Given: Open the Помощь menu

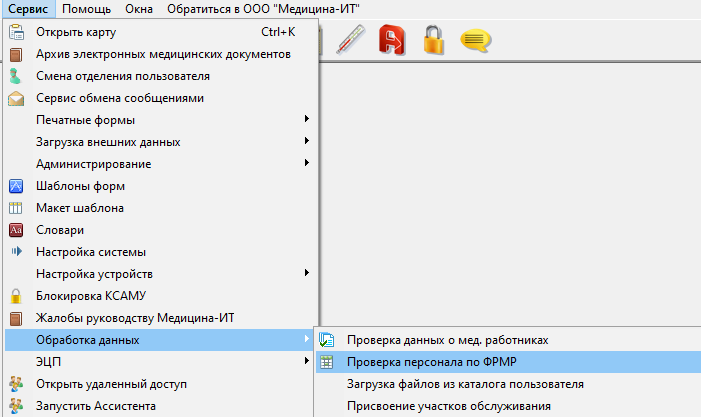Looking at the screenshot, I should point(87,9).
